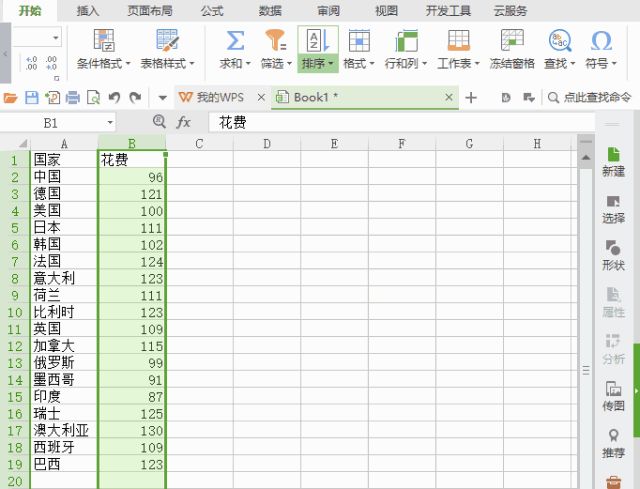The width and height of the screenshot is (640, 489).
Task: Expand the 求和 dropdown arrow
Action: click(248, 64)
